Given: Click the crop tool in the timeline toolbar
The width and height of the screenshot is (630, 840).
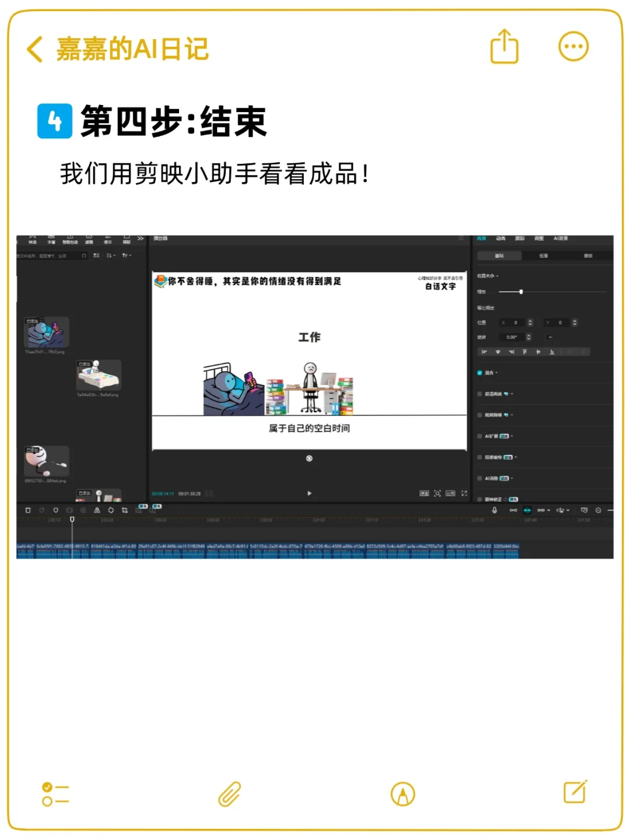Looking at the screenshot, I should (x=125, y=509).
